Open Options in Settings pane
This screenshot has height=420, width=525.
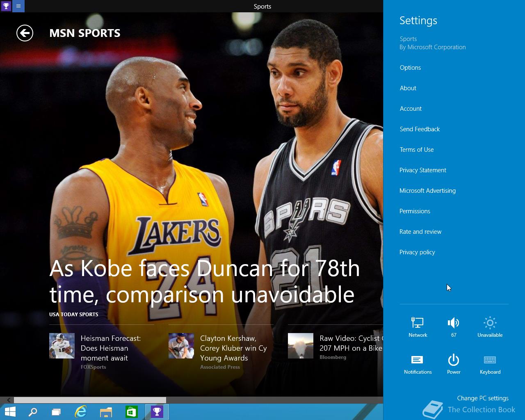(x=410, y=68)
